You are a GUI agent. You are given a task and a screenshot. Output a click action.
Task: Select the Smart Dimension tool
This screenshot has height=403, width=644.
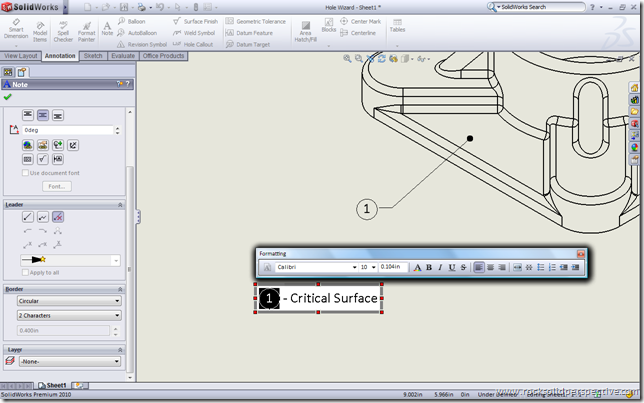[16, 29]
